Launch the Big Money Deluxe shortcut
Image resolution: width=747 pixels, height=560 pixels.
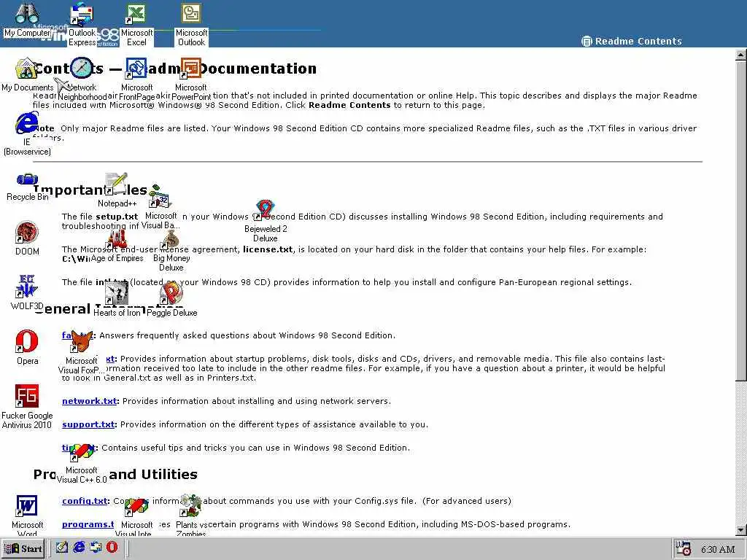tap(171, 252)
